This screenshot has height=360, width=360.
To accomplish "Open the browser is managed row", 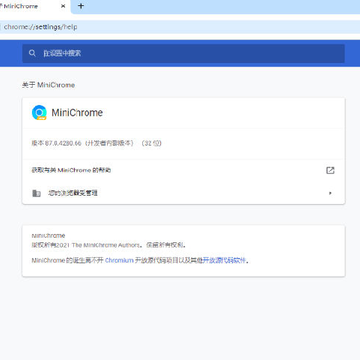I will coord(183,193).
